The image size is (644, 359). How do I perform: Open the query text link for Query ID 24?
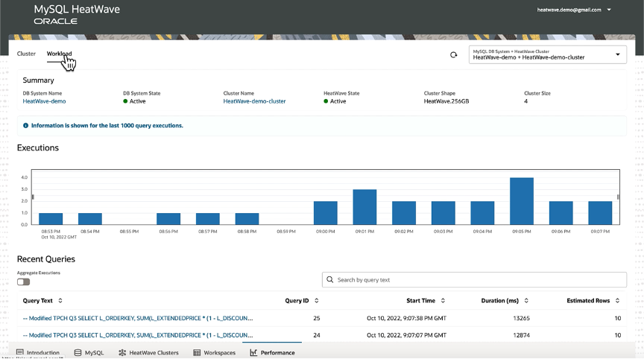[x=138, y=335]
